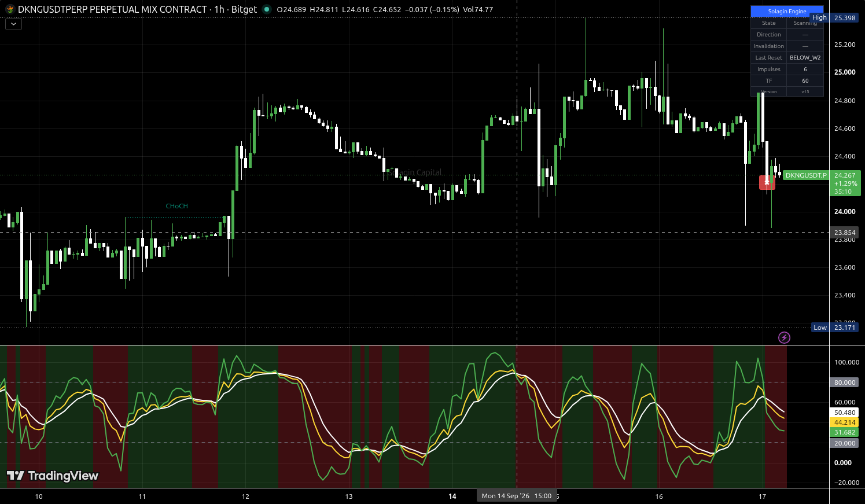Click the purple lightning bolt icon

tap(784, 337)
